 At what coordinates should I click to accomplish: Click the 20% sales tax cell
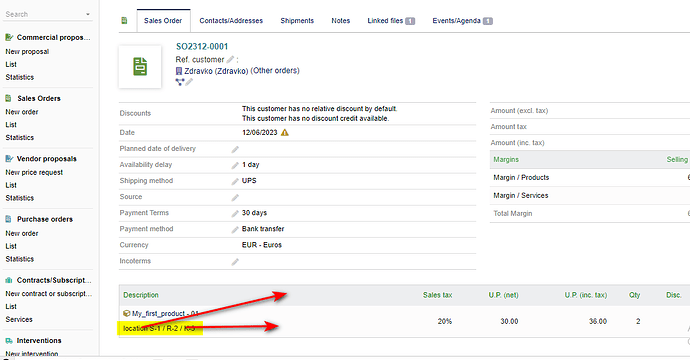444,321
